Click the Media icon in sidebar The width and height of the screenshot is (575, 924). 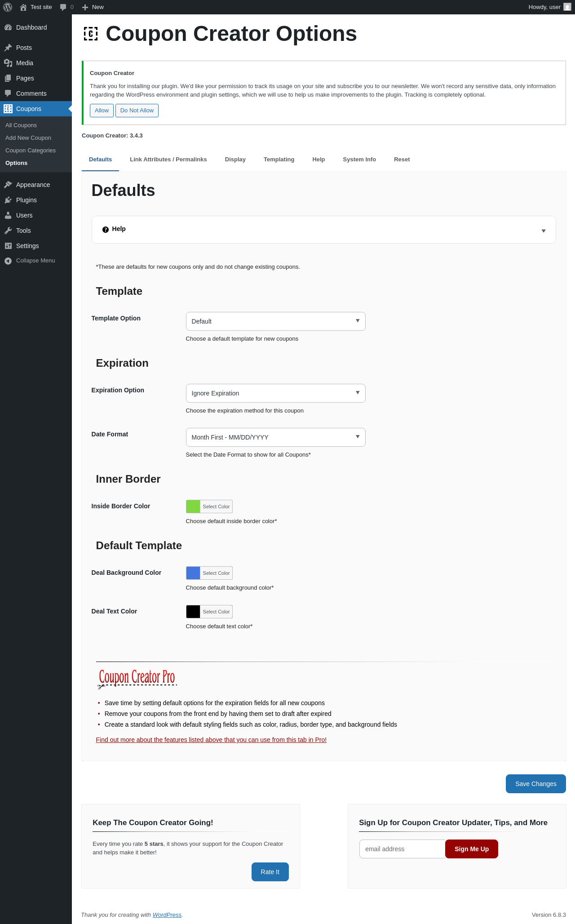coord(8,63)
